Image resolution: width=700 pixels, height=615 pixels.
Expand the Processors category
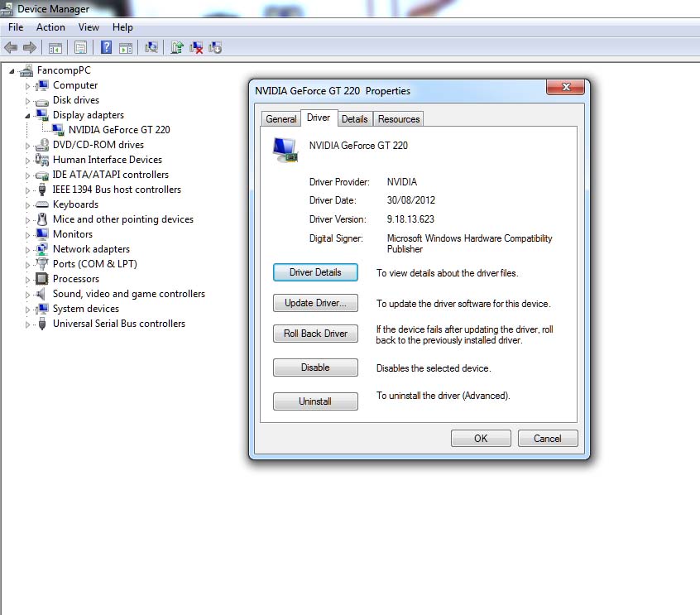pyautogui.click(x=27, y=279)
